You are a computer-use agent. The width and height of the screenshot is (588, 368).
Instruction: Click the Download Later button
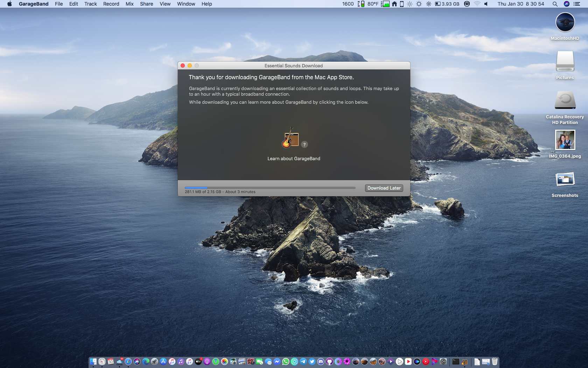pyautogui.click(x=384, y=188)
